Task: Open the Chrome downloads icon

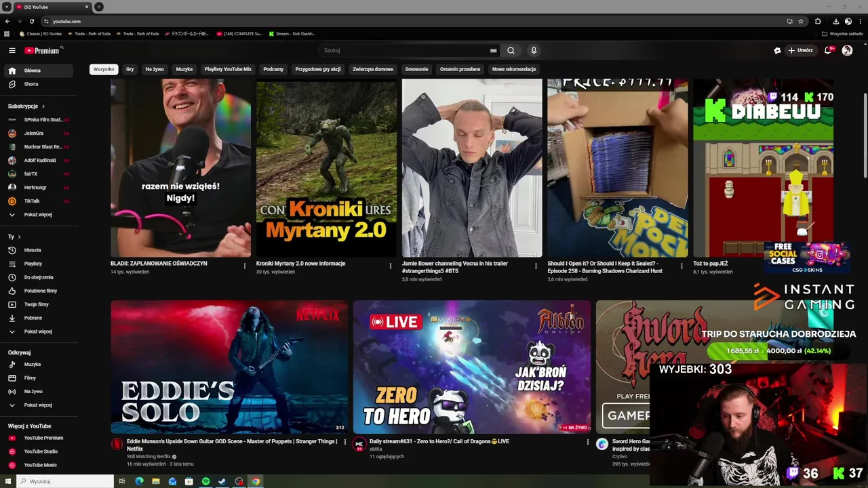Action: [x=836, y=21]
